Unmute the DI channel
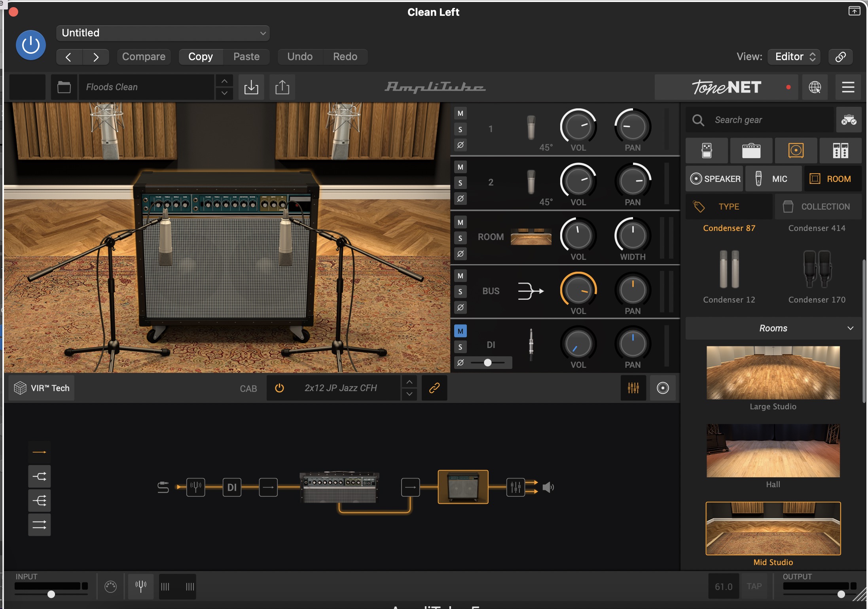 (460, 331)
